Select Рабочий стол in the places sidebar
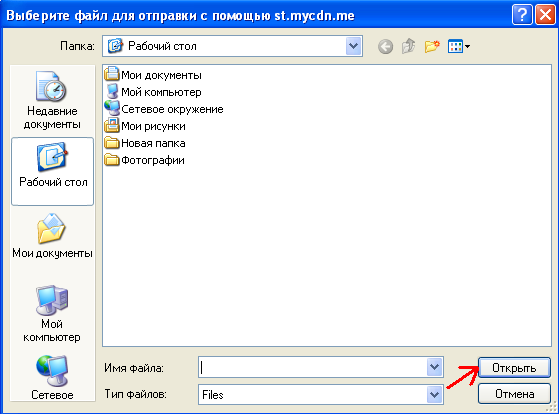559x414 pixels. pyautogui.click(x=52, y=171)
